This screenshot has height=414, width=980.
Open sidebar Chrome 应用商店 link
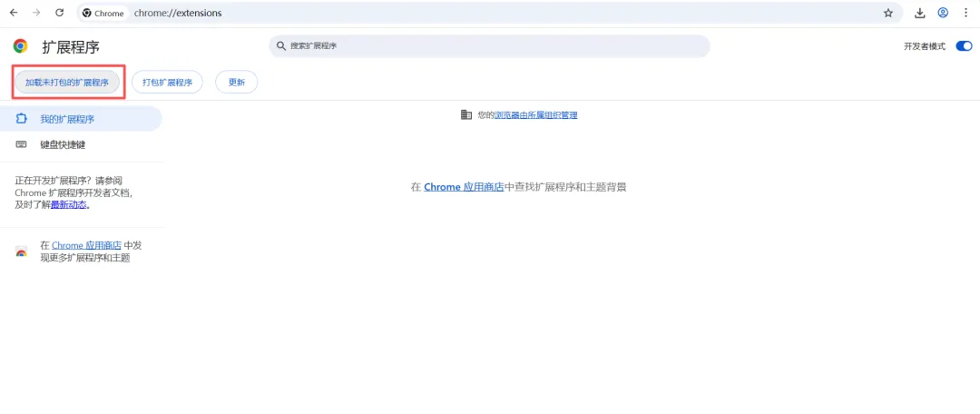[x=86, y=245]
